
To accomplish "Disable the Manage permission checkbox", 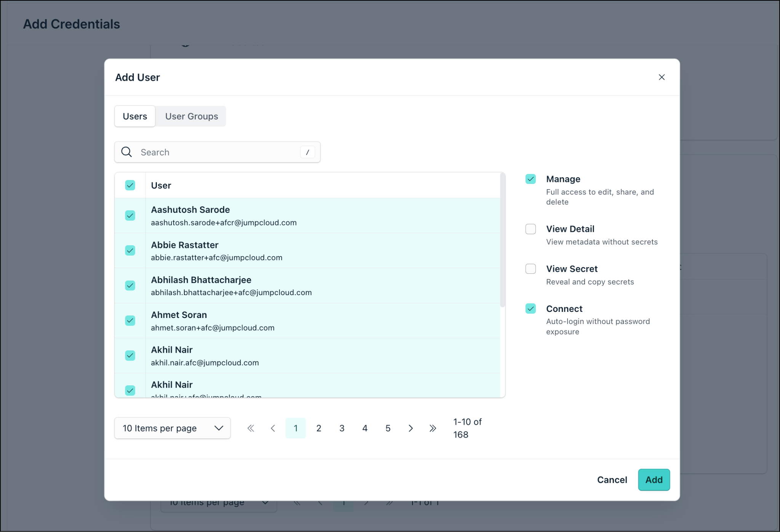I will coord(531,179).
